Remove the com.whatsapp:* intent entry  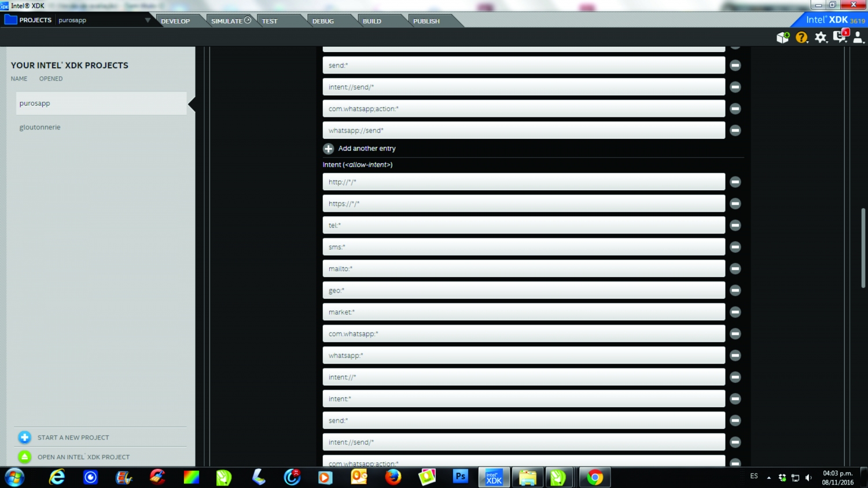click(735, 334)
